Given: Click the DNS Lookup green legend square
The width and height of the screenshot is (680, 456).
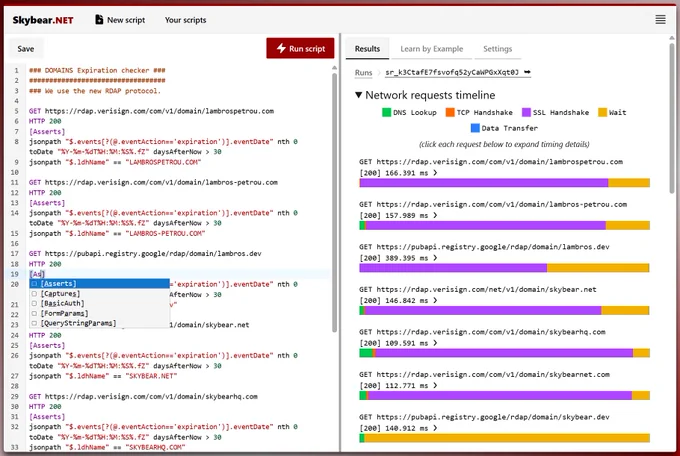Looking at the screenshot, I should pos(386,112).
